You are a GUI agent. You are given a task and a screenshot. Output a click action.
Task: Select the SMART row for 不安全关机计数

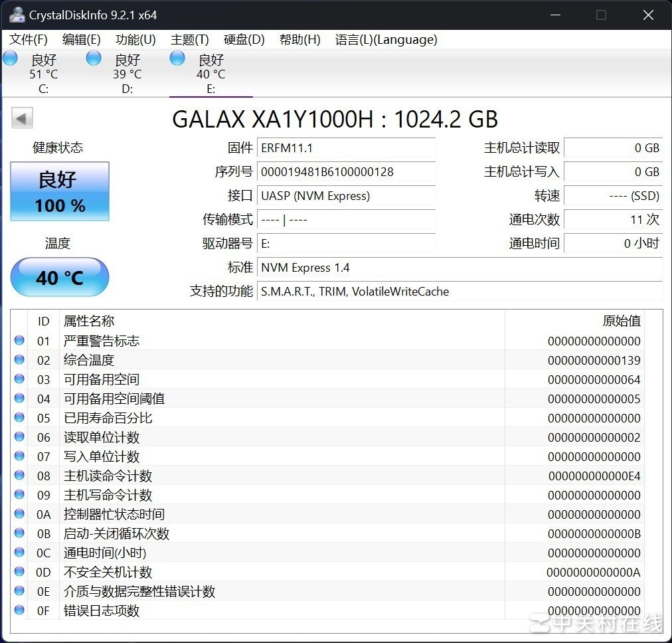(x=266, y=572)
